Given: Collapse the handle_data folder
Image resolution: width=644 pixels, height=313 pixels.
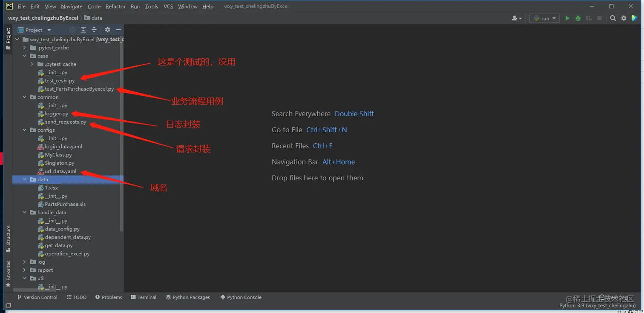Looking at the screenshot, I should [25, 212].
